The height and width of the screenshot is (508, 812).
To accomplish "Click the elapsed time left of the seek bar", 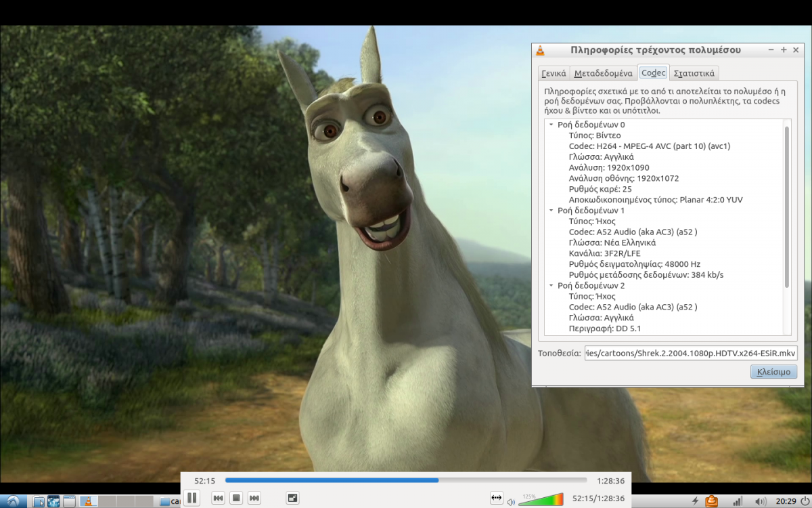I will 204,481.
